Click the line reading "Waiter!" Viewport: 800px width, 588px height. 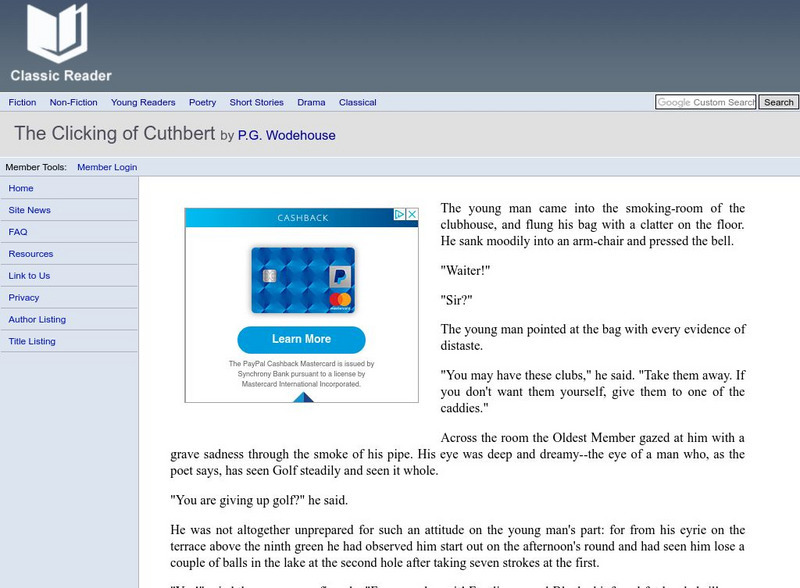(465, 271)
